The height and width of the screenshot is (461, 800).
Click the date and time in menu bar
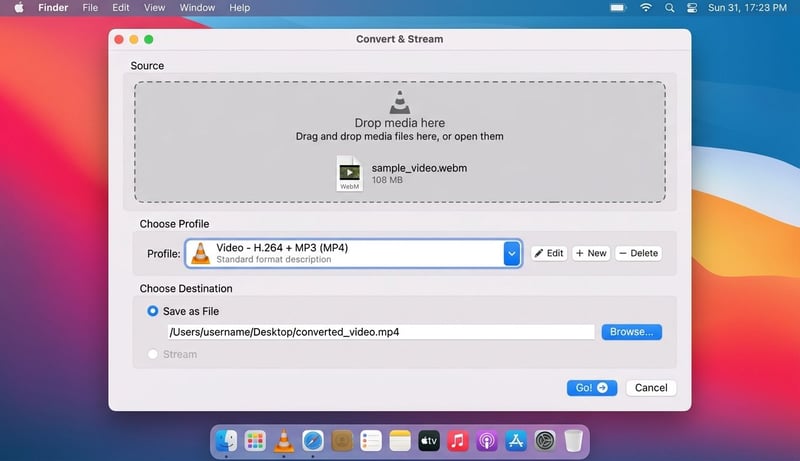coord(747,8)
